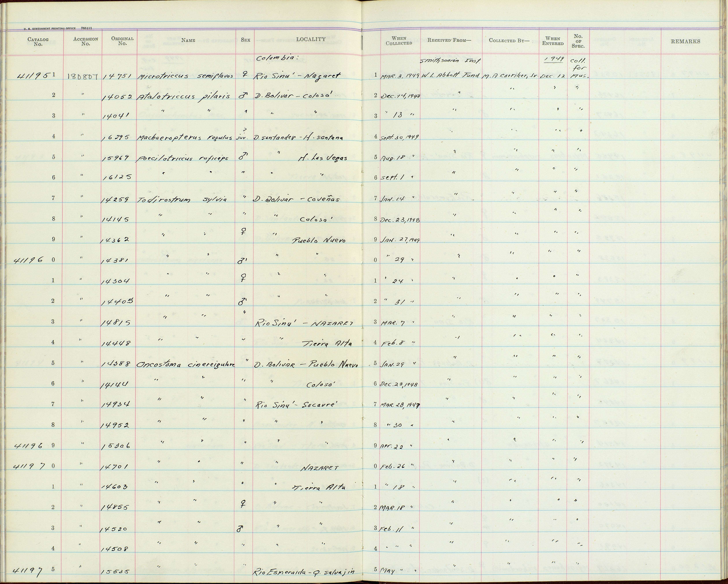The image size is (728, 584).
Task: Select original number 14405
Action: [x=118, y=301]
